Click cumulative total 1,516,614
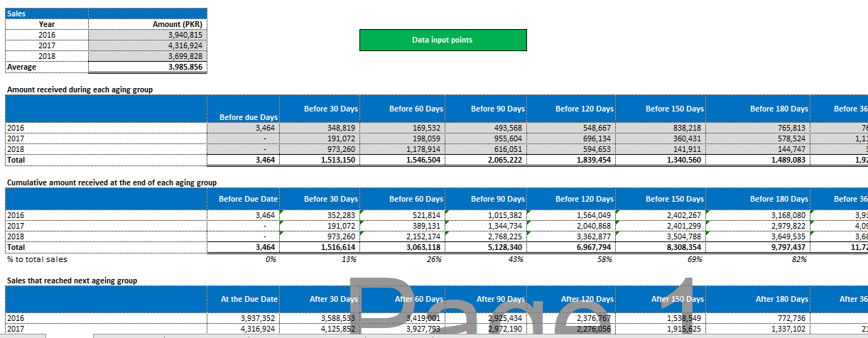868x338 pixels. click(319, 247)
